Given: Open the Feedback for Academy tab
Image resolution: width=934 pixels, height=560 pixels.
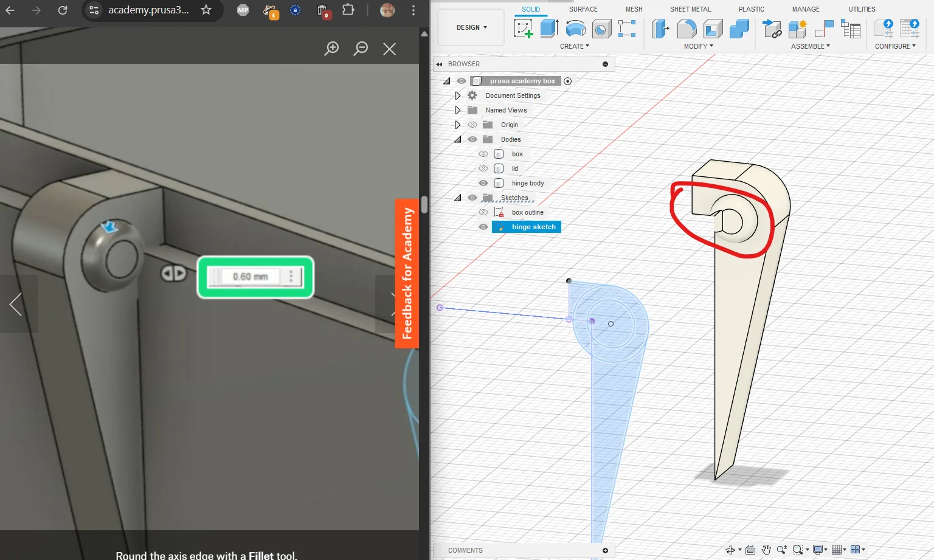Looking at the screenshot, I should tap(407, 273).
